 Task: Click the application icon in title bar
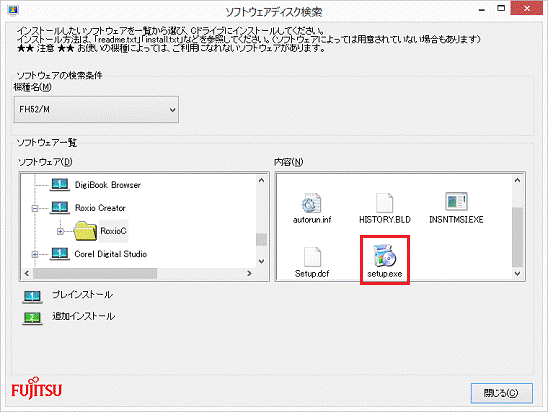click(13, 10)
